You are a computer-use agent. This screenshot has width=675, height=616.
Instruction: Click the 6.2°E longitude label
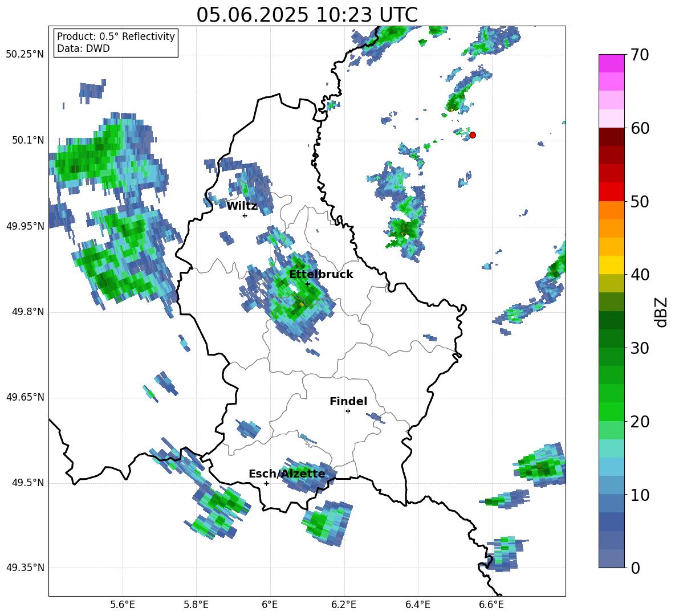[x=344, y=605]
